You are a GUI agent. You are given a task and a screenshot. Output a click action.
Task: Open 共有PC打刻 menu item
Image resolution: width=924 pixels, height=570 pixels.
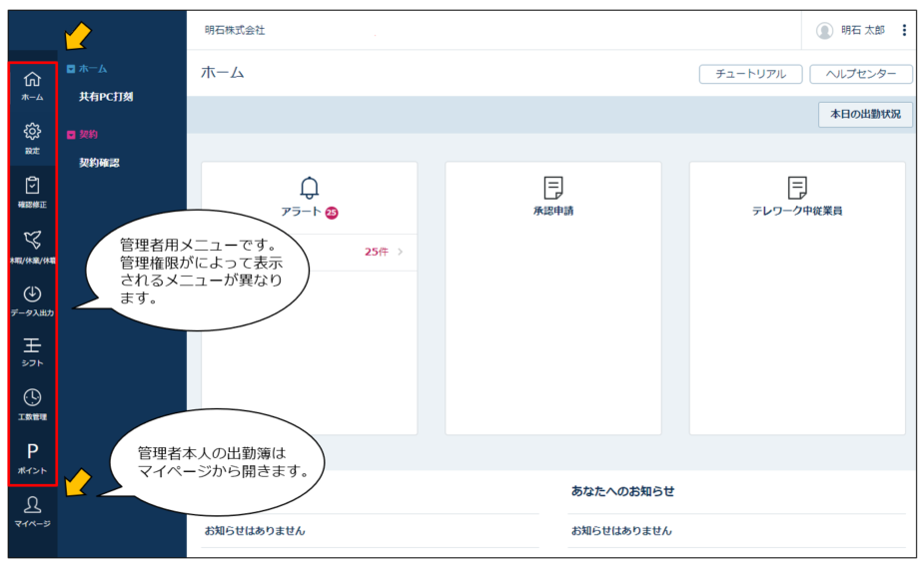106,97
